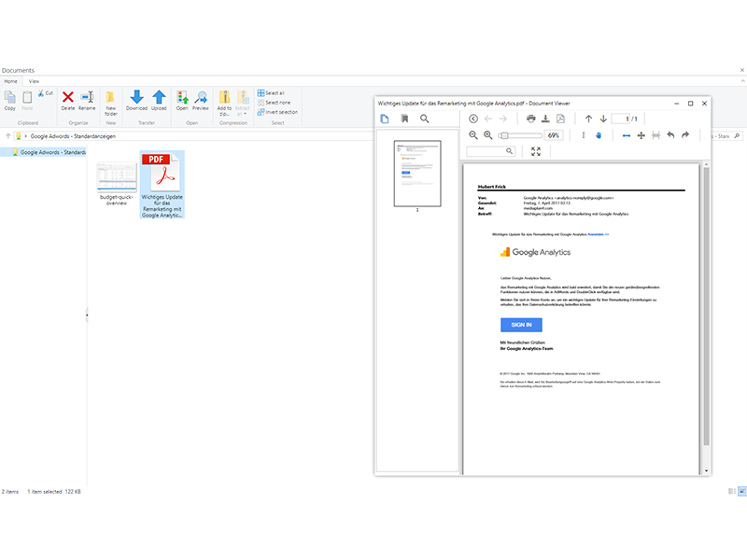Click the blue Anmelden link in the PDF
The image size is (747, 560).
599,234
